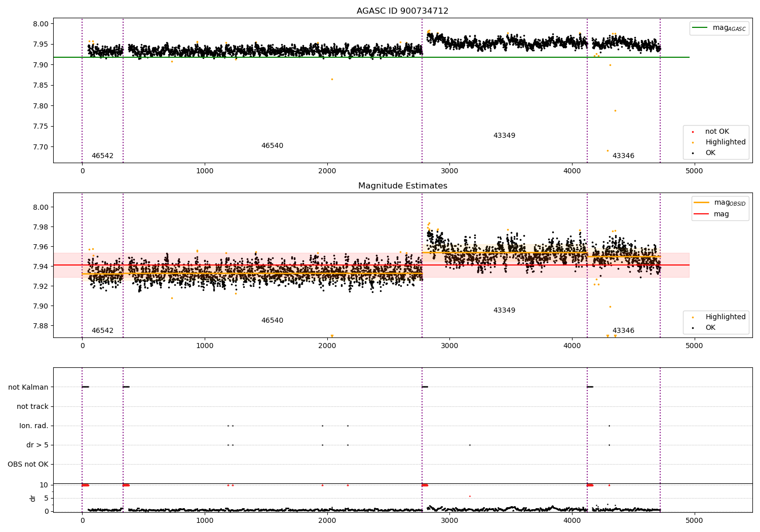Click the 7.98 y-axis tick label
760x532 pixels.
point(41,227)
